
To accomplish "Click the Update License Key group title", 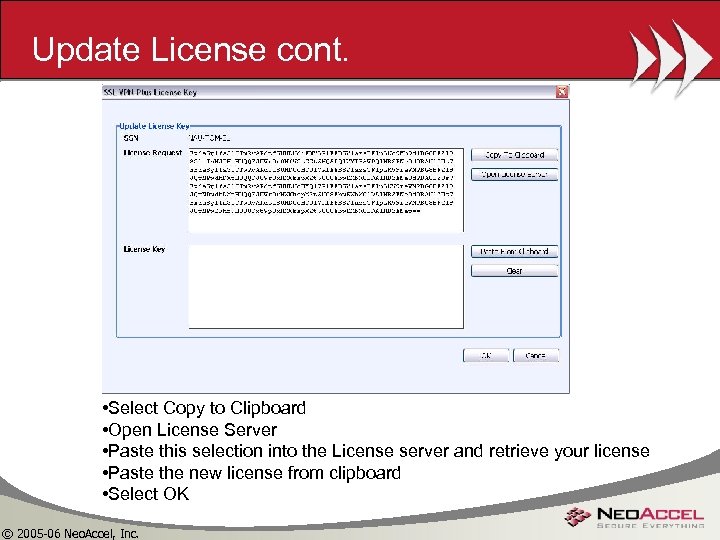I will (x=154, y=126).
